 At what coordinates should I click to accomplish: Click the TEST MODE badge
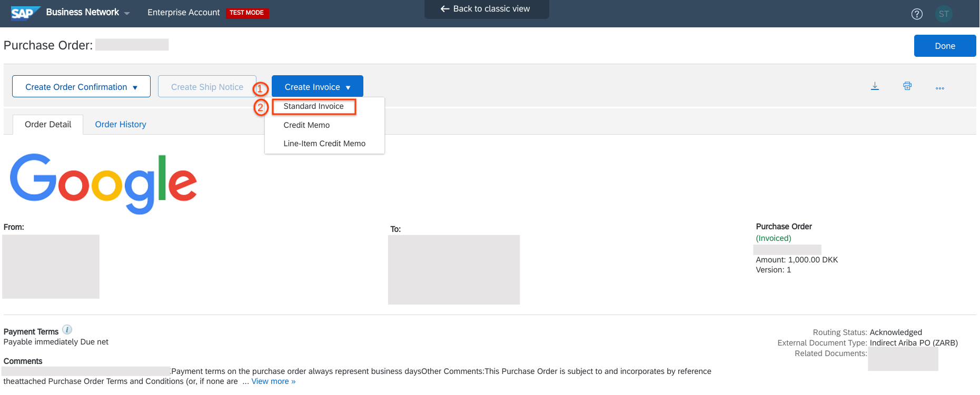coord(247,13)
